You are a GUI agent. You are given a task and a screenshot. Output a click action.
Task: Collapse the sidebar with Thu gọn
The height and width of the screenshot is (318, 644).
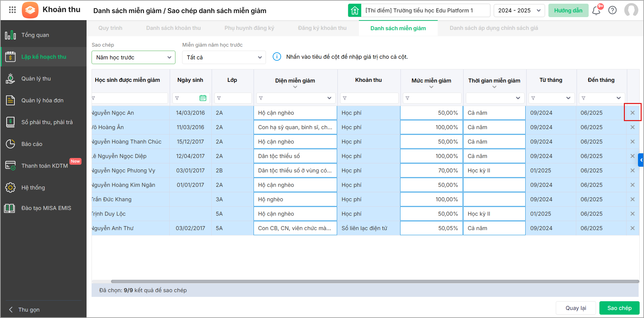(x=29, y=310)
